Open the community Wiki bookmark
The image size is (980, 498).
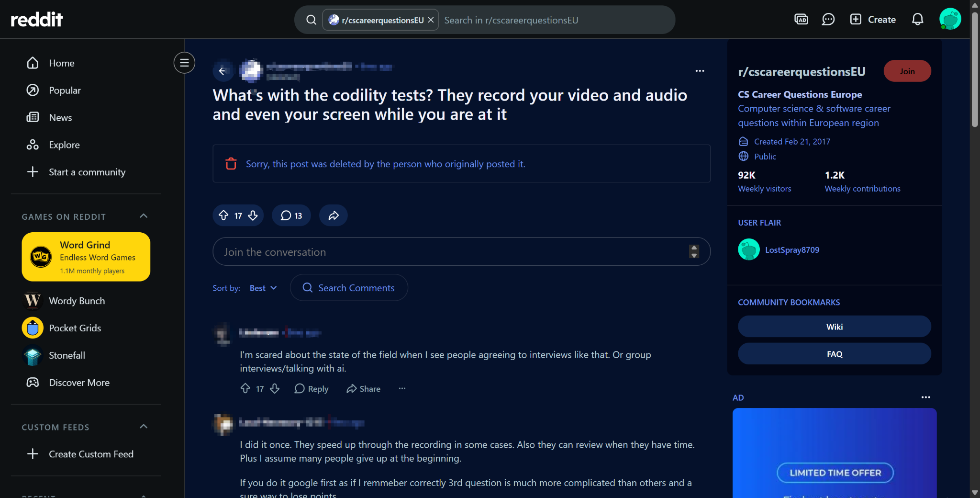[x=834, y=327]
